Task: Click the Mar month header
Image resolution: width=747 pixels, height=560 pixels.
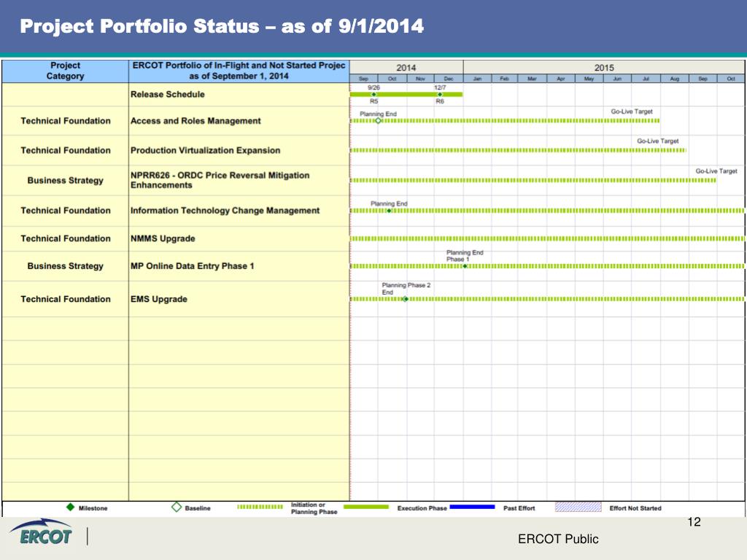Action: coord(532,79)
